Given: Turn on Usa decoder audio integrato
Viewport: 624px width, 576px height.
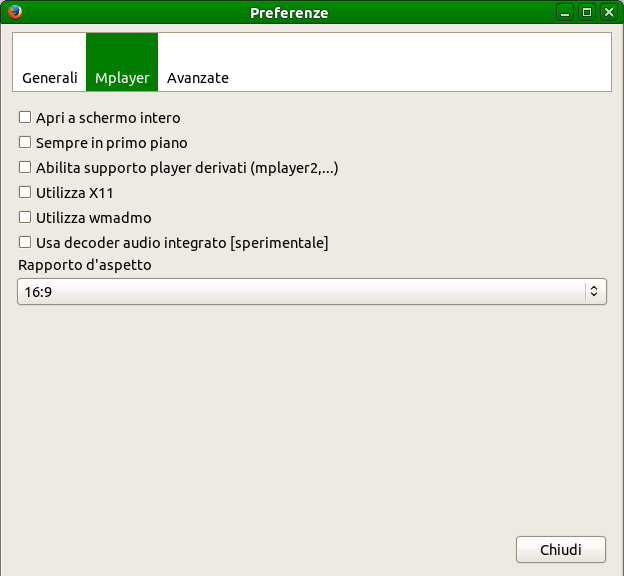Looking at the screenshot, I should (25, 242).
